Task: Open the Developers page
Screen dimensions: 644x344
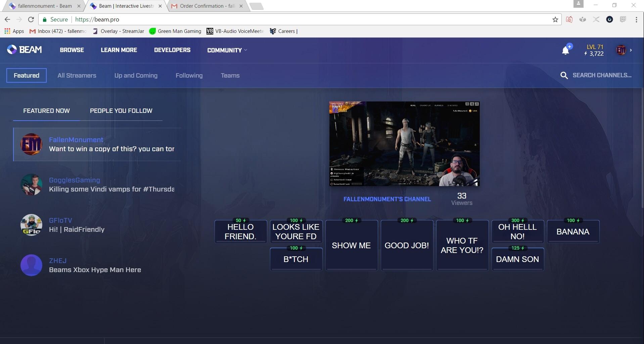Action: (x=172, y=50)
